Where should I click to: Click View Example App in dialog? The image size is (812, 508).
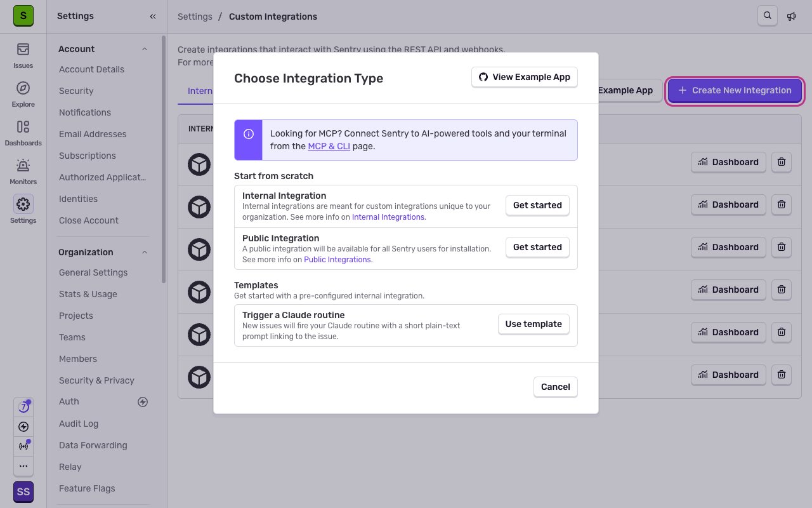tap(525, 77)
